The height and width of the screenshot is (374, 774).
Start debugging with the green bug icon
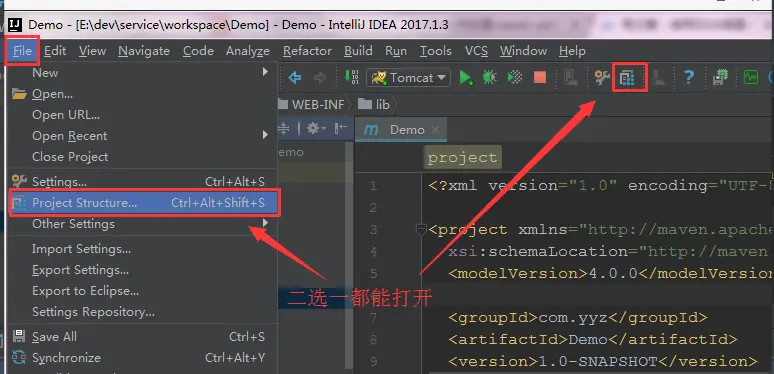coord(489,77)
